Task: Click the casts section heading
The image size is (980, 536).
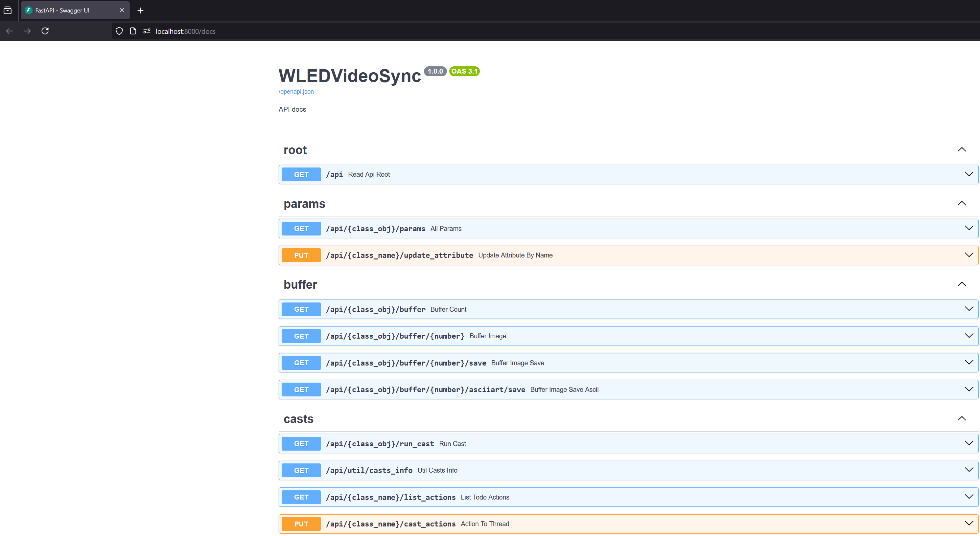Action: pyautogui.click(x=299, y=418)
